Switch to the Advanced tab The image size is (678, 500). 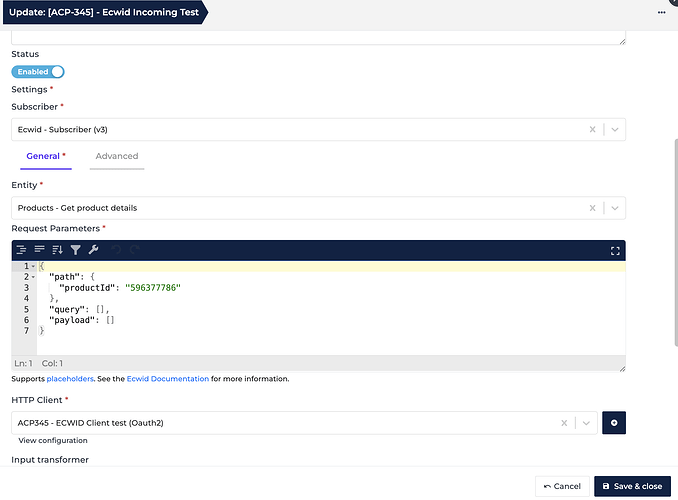click(117, 157)
